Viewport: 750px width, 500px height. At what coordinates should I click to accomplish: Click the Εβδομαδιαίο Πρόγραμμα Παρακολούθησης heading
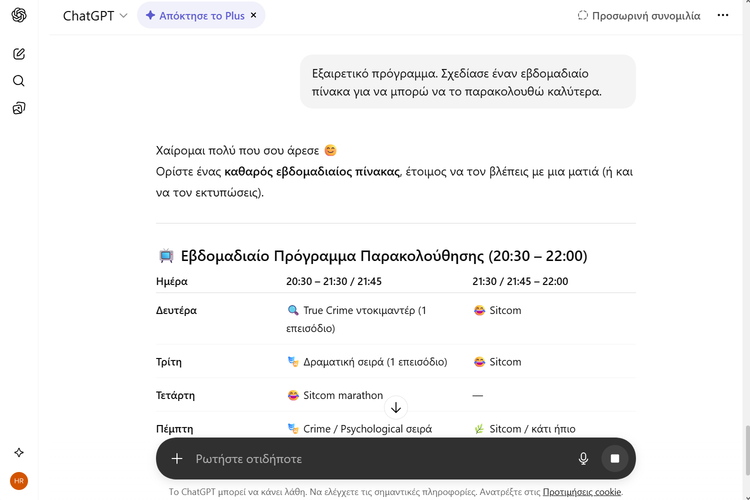pyautogui.click(x=383, y=256)
